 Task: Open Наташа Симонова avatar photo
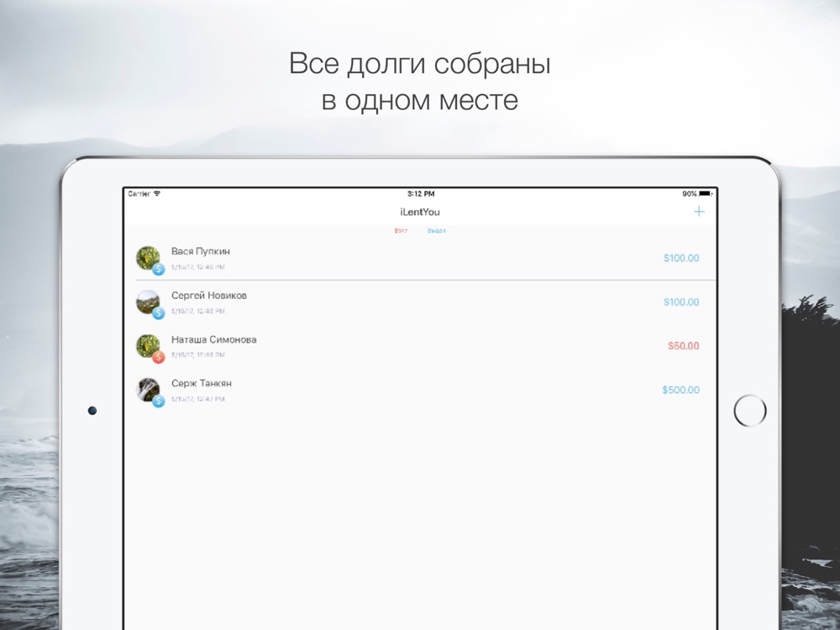[x=148, y=346]
